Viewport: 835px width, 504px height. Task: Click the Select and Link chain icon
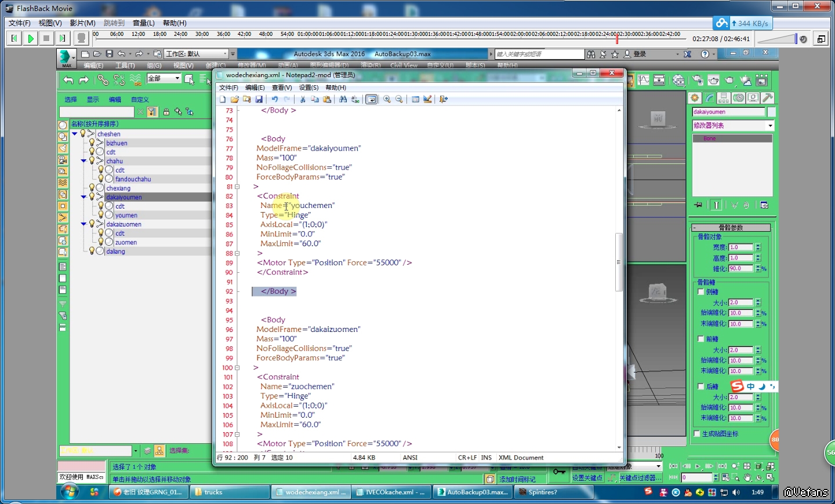pyautogui.click(x=103, y=80)
